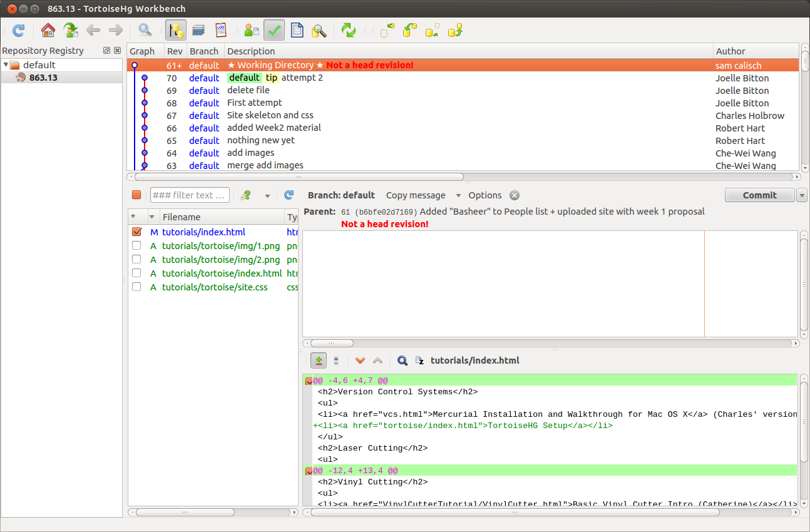This screenshot has height=532, width=810.
Task: Click the Branch column header
Action: pyautogui.click(x=205, y=51)
